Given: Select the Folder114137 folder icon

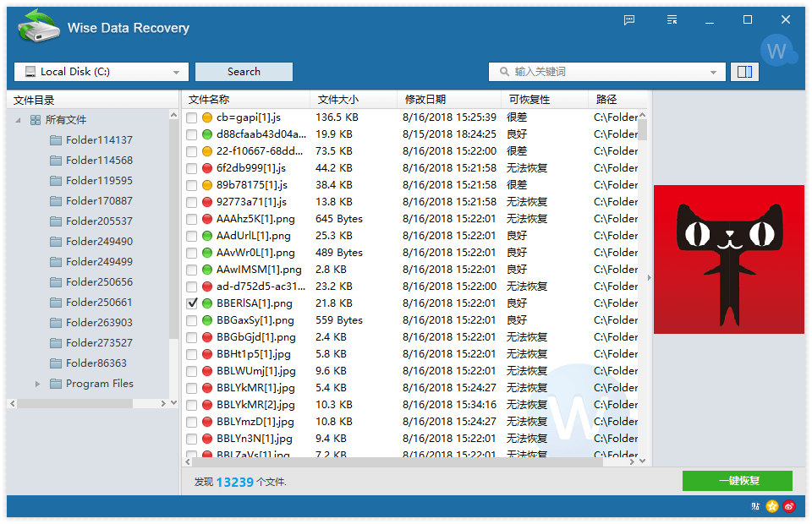Looking at the screenshot, I should [x=56, y=140].
